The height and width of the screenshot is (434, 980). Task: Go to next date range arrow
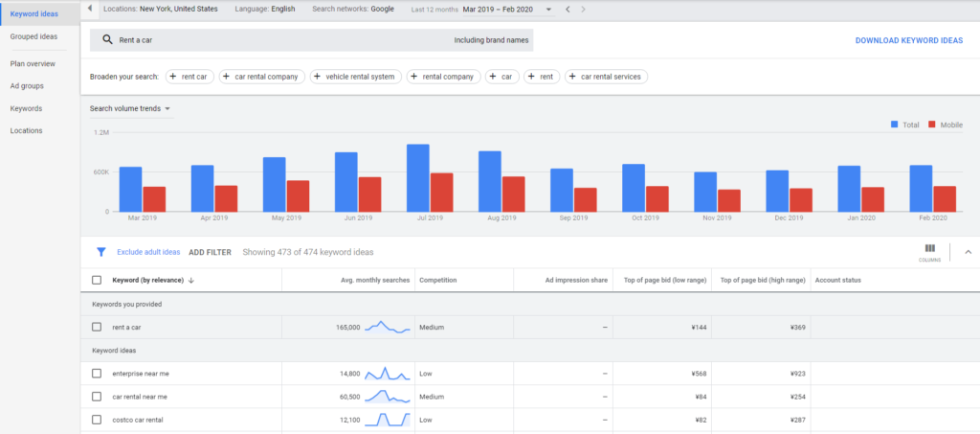[x=583, y=10]
